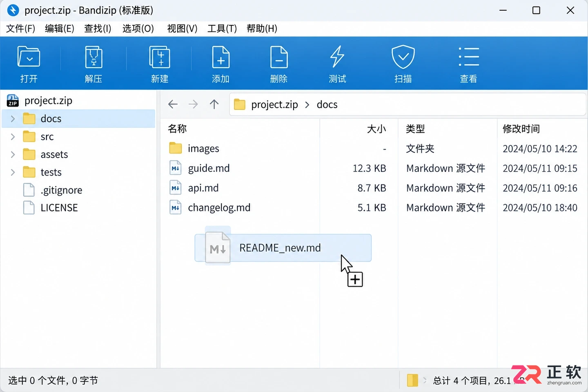Expand the src folder in tree

pyautogui.click(x=13, y=137)
